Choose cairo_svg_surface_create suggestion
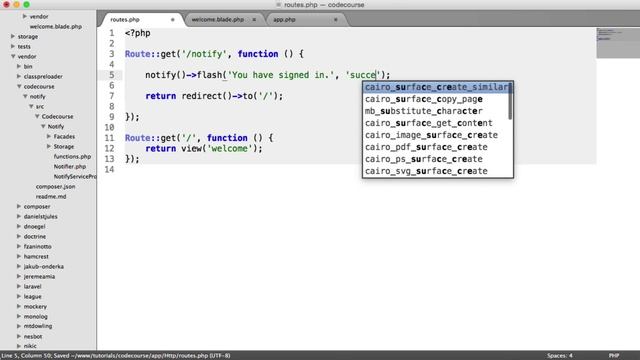Screen dimensions: 640x360 (x=437, y=171)
